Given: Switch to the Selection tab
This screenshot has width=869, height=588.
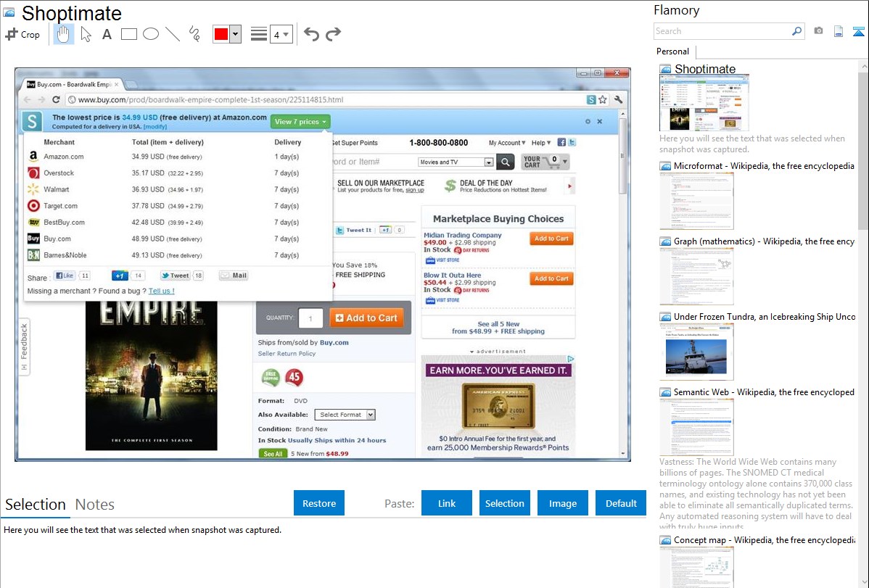Looking at the screenshot, I should 36,505.
